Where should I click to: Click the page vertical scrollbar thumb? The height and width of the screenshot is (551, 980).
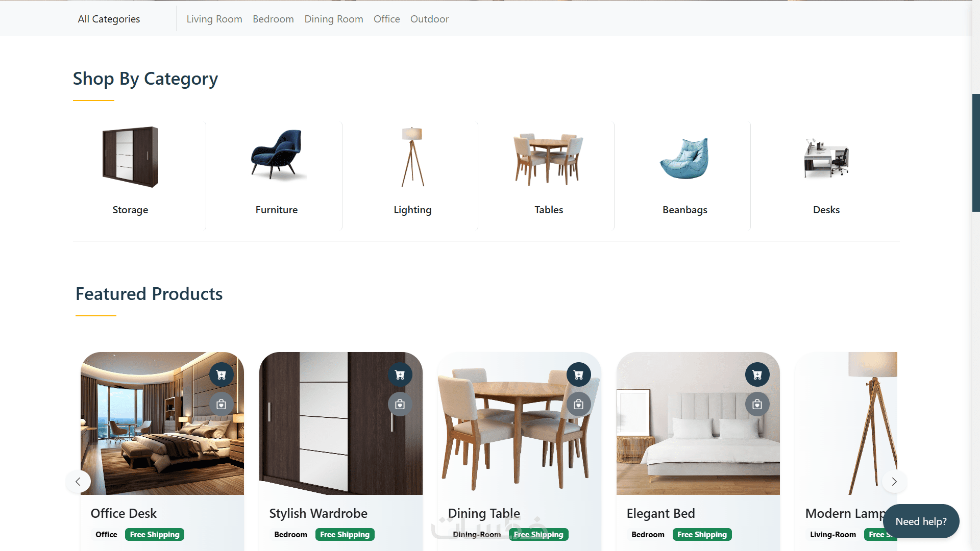[976, 153]
